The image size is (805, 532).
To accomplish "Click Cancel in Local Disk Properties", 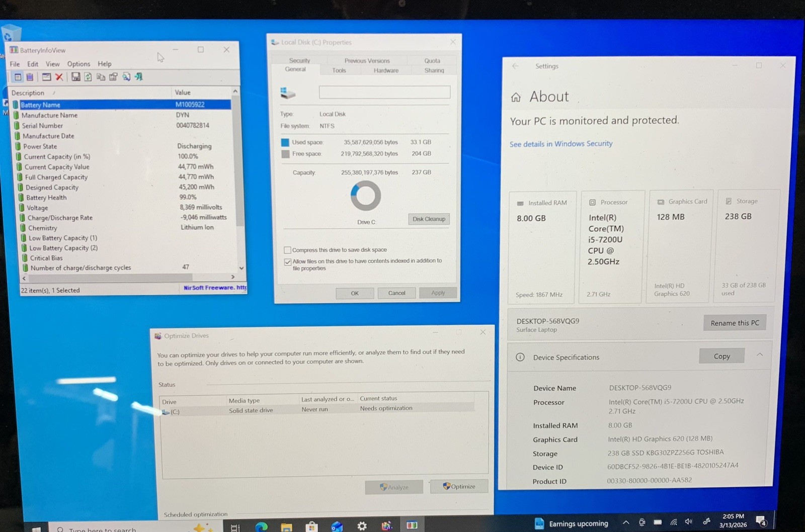I will (x=396, y=293).
